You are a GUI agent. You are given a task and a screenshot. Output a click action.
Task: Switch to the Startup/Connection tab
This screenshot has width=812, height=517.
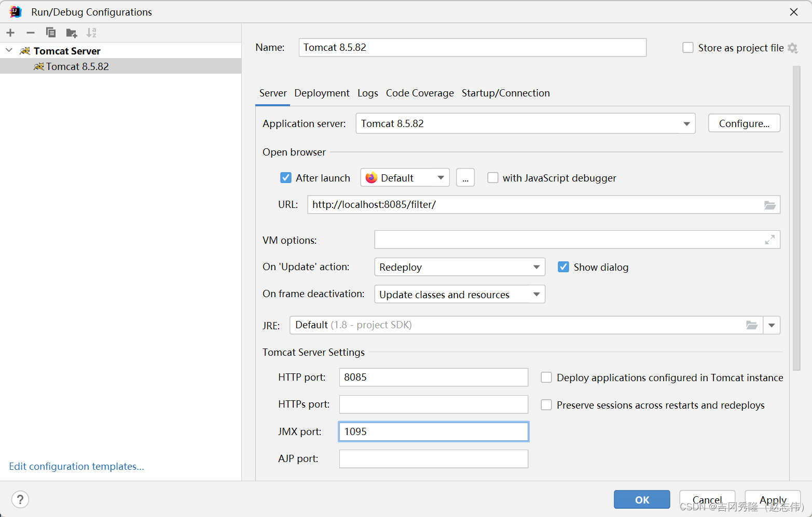pos(506,93)
